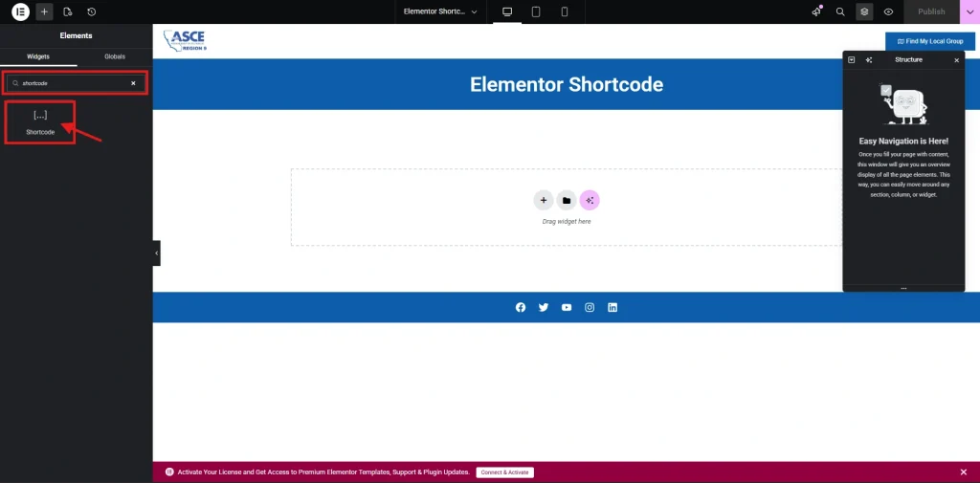980x483 pixels.
Task: Click the Add Element plus icon in top bar
Action: (44, 11)
